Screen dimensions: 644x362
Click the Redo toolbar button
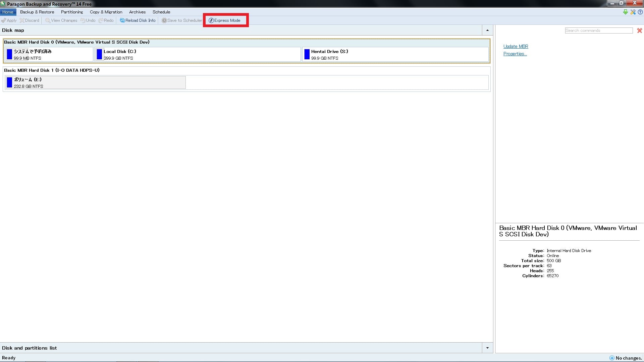pos(106,20)
